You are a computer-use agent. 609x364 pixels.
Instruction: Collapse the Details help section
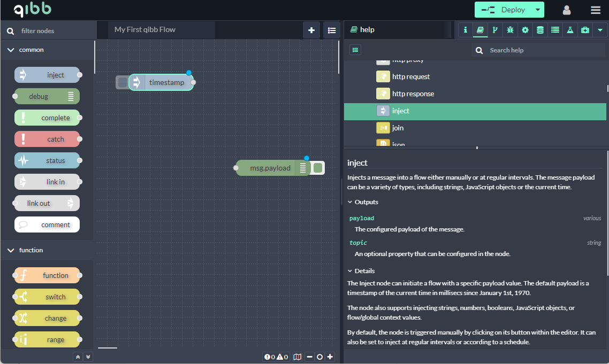361,271
